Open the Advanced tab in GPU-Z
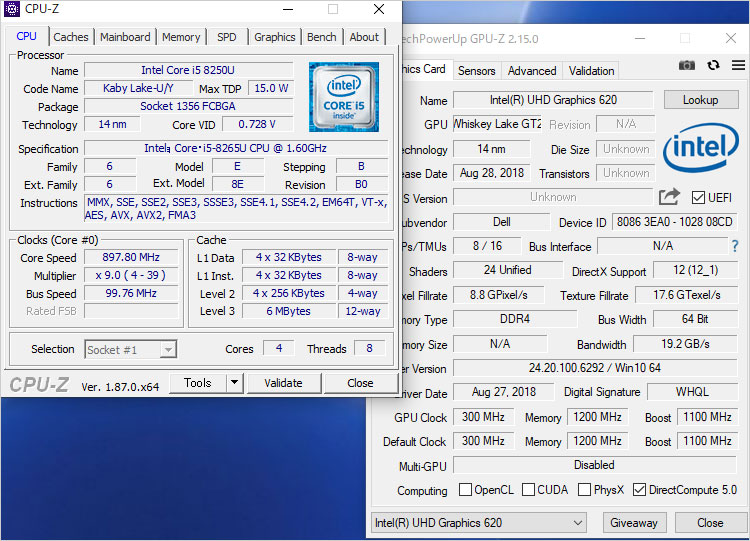This screenshot has height=541, width=750. pos(532,71)
